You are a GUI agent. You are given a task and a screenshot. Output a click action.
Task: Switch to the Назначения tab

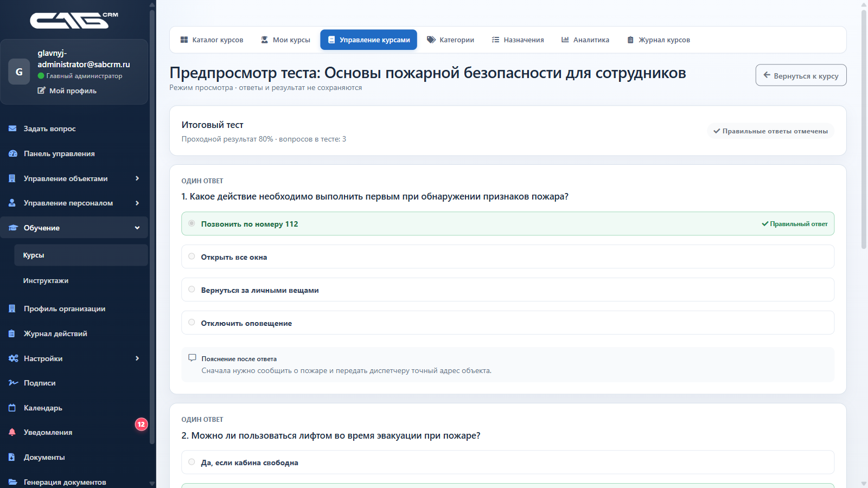518,40
